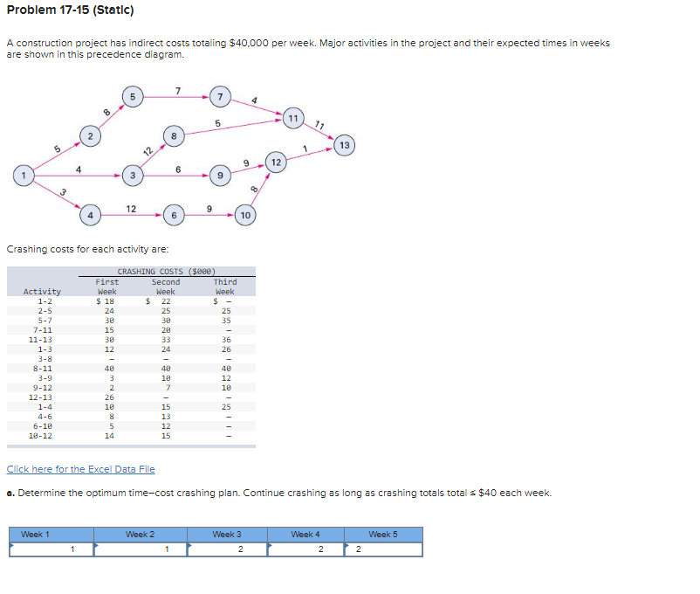
Task: Click node 6 in the precedence diagram
Action: pyautogui.click(x=174, y=215)
